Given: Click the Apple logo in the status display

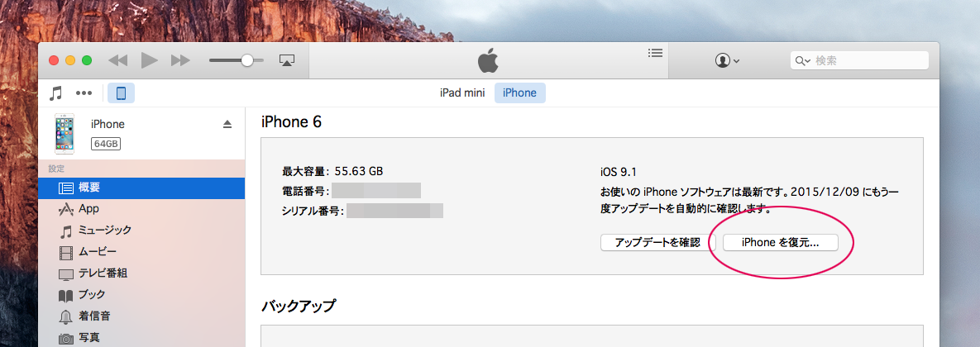Looking at the screenshot, I should [x=488, y=61].
